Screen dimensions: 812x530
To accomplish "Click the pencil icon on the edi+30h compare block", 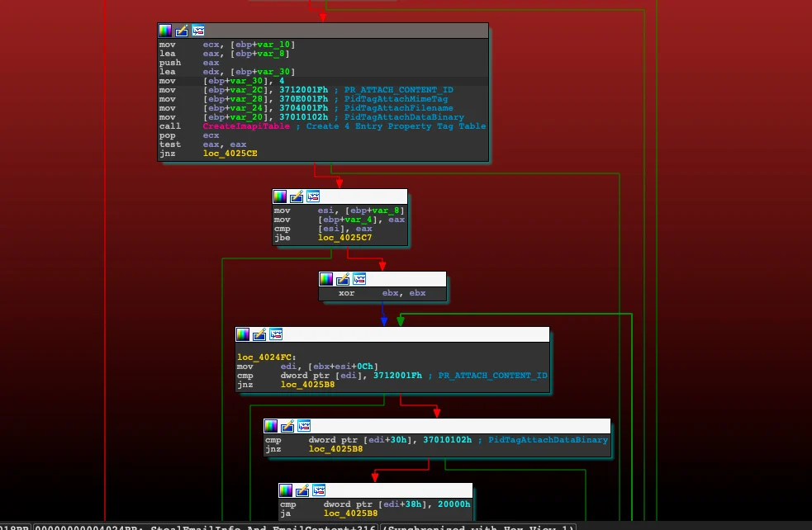I will (287, 426).
